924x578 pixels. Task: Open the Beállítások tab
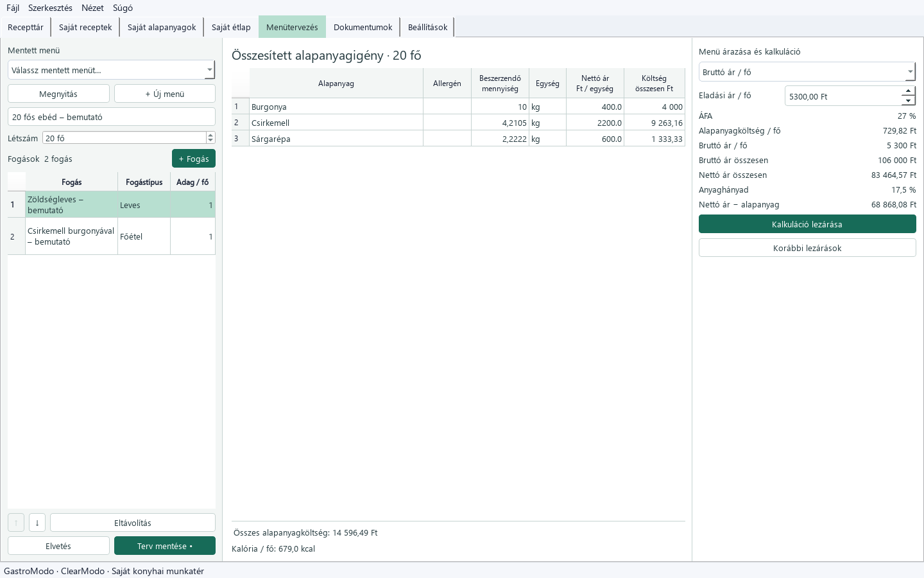pos(427,27)
